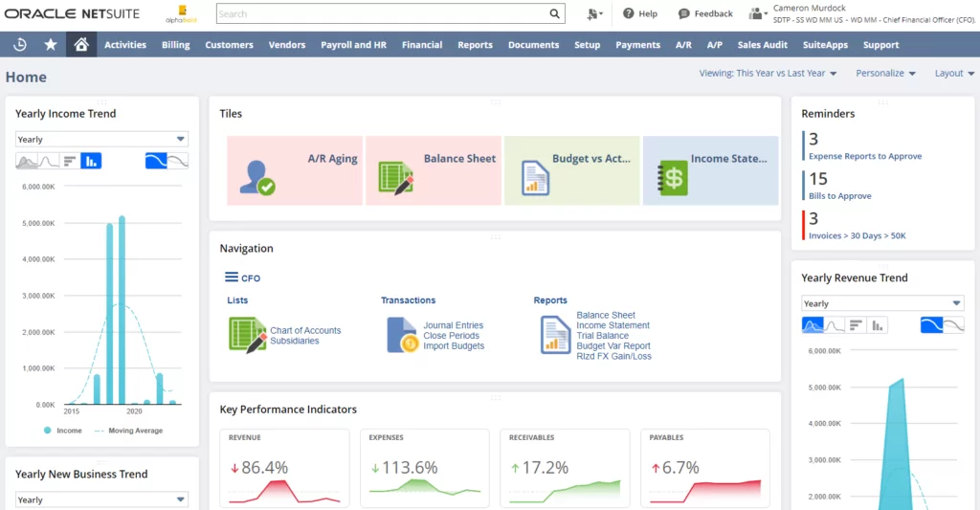980x510 pixels.
Task: Open the Reports menu in navigation bar
Action: [x=475, y=45]
